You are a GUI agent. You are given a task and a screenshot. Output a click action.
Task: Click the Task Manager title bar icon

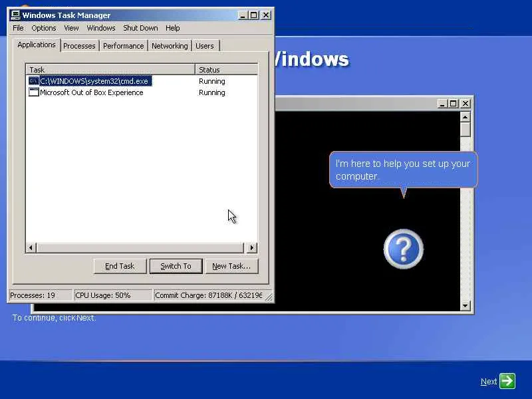pos(15,15)
